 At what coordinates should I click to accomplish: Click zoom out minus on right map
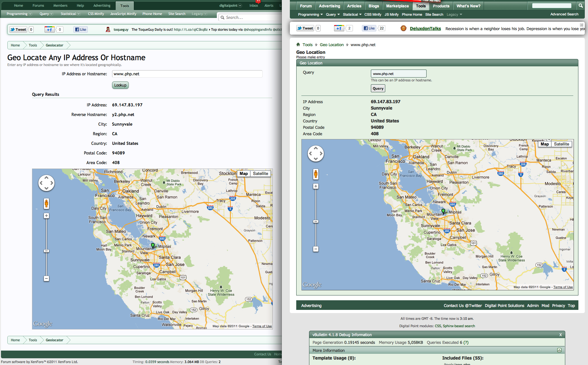click(x=316, y=249)
